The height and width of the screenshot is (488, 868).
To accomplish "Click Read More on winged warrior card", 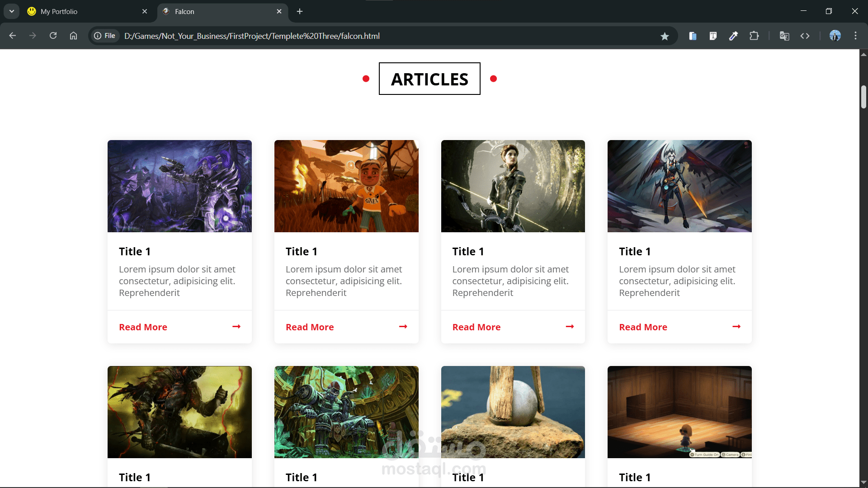I will pos(643,327).
